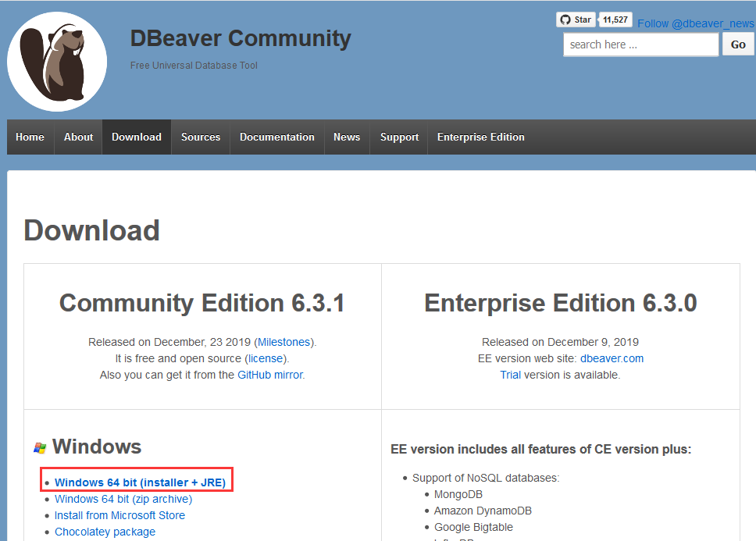Open the Home menu item

pyautogui.click(x=30, y=137)
